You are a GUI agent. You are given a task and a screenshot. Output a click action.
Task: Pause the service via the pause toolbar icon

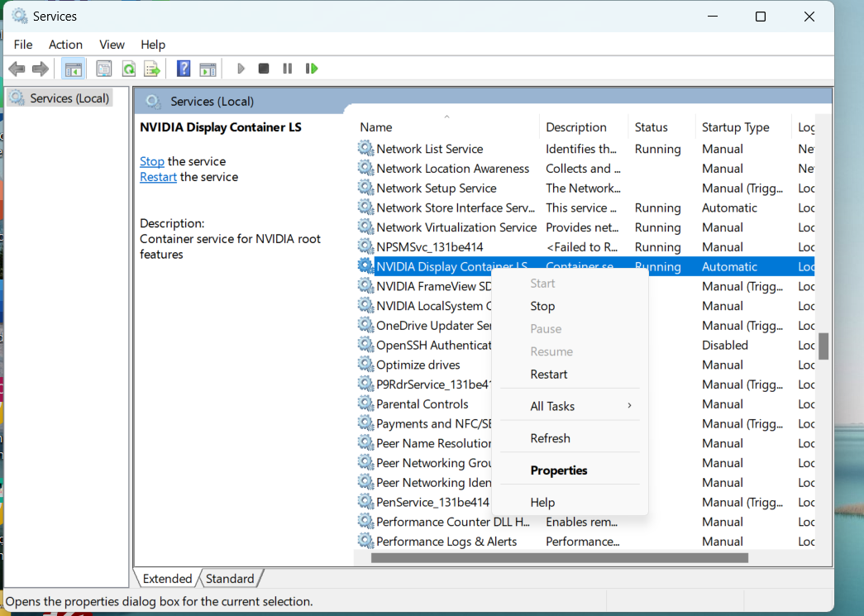[287, 68]
